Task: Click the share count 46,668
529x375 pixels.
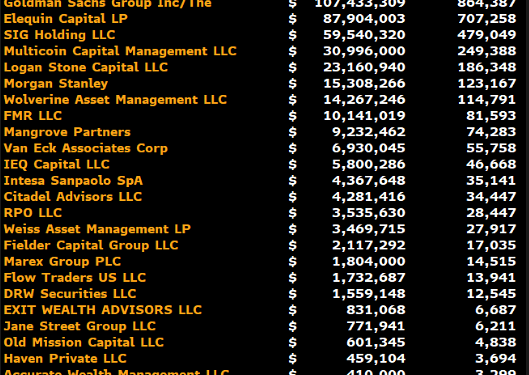Action: tap(491, 165)
